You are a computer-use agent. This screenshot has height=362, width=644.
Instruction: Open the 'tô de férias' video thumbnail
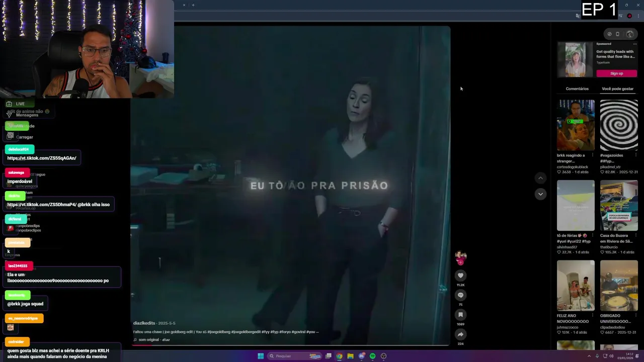click(576, 206)
